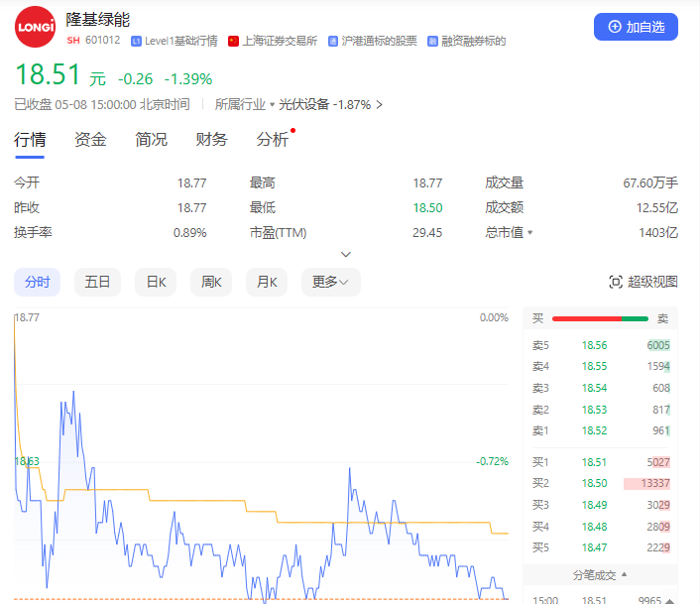Click the scroll-up arrow in trade list
The height and width of the screenshot is (604, 700).
(669, 601)
